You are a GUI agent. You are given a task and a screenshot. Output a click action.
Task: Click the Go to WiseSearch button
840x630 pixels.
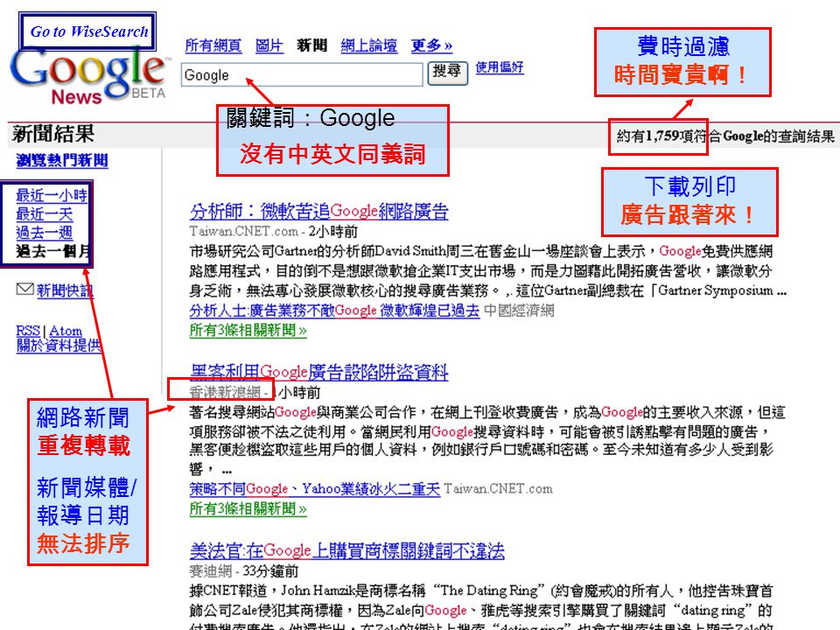88,31
